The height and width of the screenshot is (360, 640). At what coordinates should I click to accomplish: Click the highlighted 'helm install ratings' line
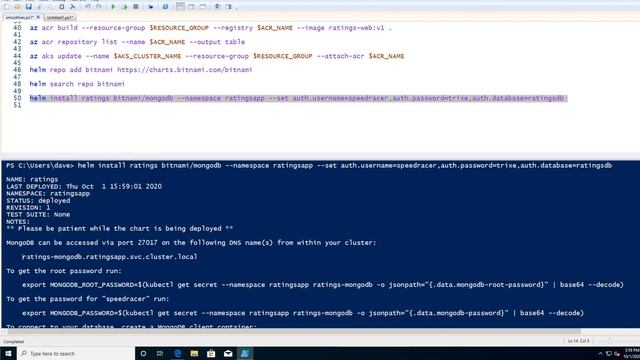click(298, 98)
